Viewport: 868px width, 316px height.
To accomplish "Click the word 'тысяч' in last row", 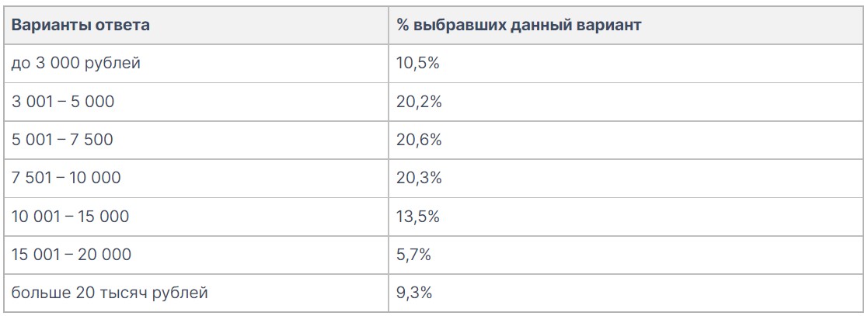I will point(124,293).
